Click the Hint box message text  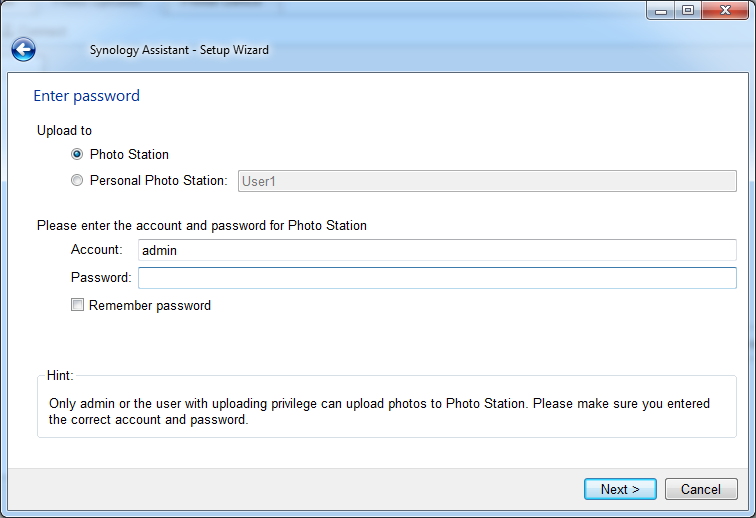click(x=379, y=411)
